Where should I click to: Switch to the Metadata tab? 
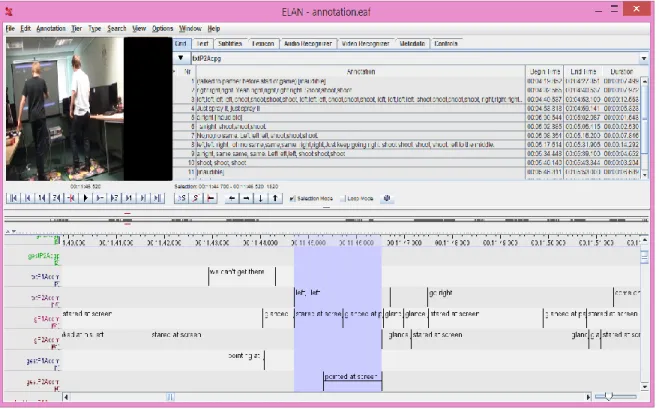click(x=412, y=44)
